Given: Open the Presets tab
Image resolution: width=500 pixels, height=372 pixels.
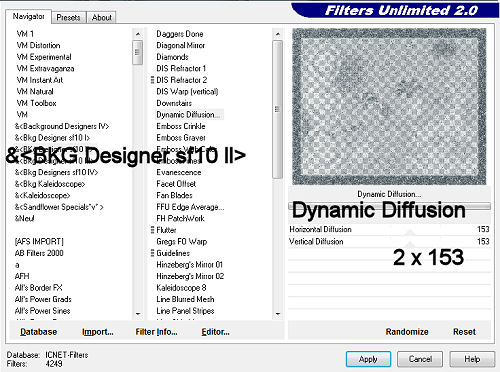Looking at the screenshot, I should (68, 17).
